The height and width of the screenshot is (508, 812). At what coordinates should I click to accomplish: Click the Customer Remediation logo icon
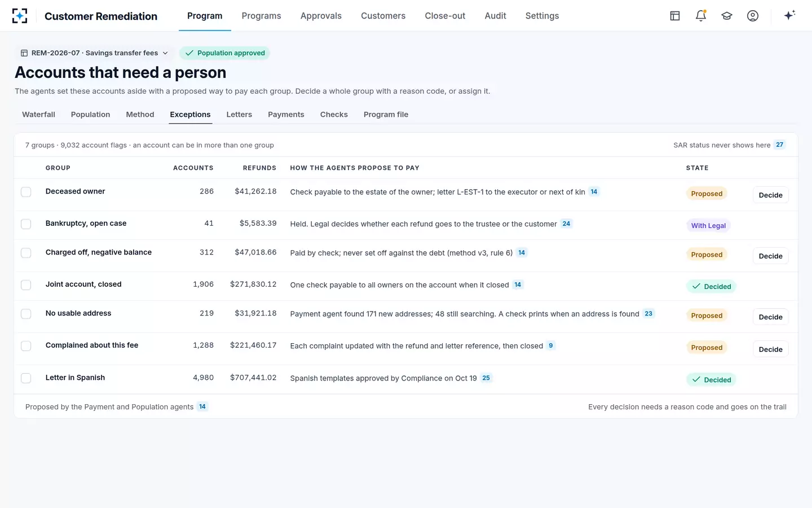pos(20,16)
